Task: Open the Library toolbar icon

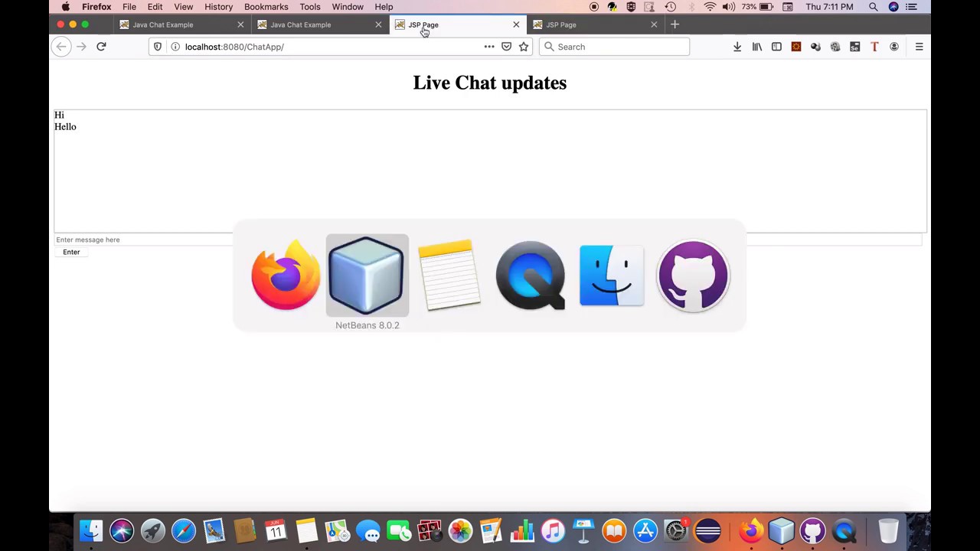Action: pyautogui.click(x=757, y=47)
